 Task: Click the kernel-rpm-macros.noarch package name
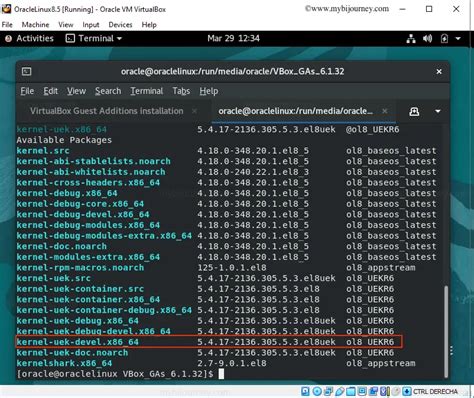(x=80, y=268)
